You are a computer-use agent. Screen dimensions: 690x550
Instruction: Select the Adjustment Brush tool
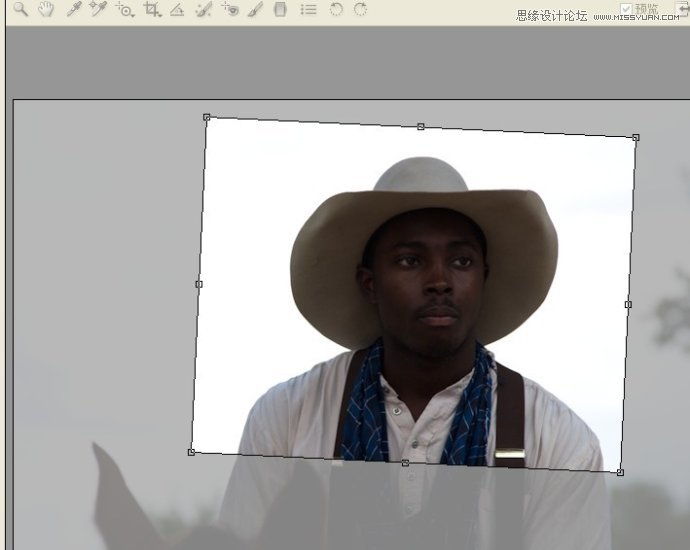click(255, 10)
